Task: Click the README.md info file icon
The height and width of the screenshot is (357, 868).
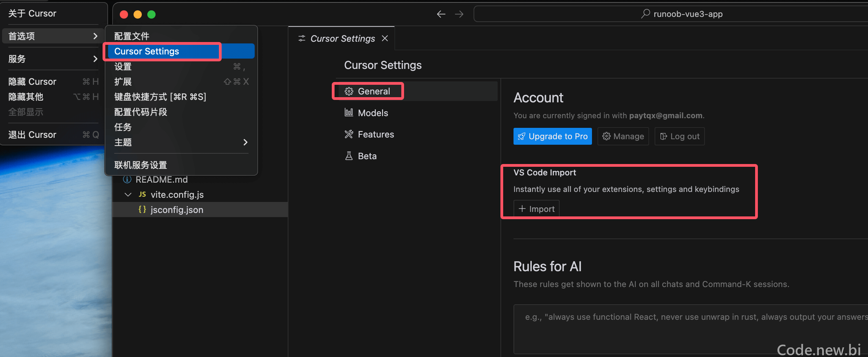Action: [127, 180]
